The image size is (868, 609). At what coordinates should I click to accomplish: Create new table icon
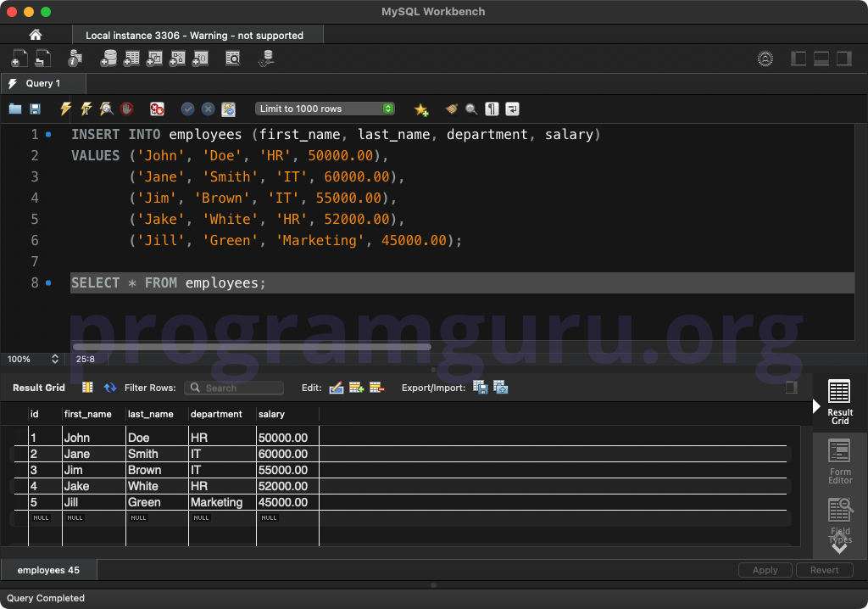point(131,59)
